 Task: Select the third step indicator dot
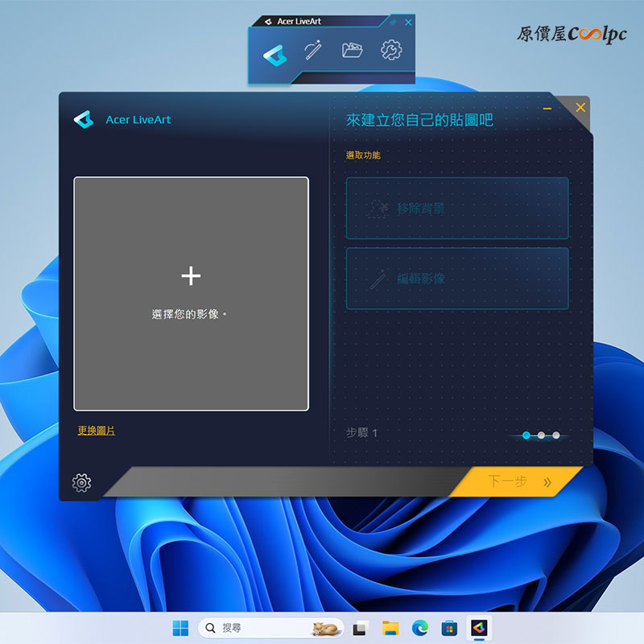pyautogui.click(x=556, y=436)
